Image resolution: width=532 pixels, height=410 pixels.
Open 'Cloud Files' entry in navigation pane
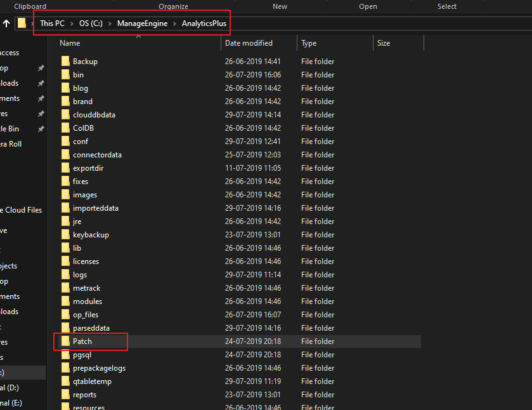pyautogui.click(x=21, y=210)
